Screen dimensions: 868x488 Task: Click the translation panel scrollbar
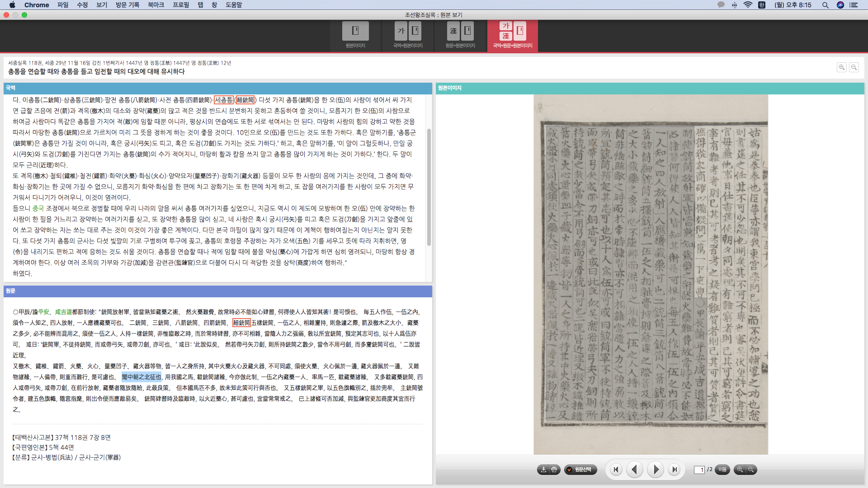pyautogui.click(x=429, y=187)
